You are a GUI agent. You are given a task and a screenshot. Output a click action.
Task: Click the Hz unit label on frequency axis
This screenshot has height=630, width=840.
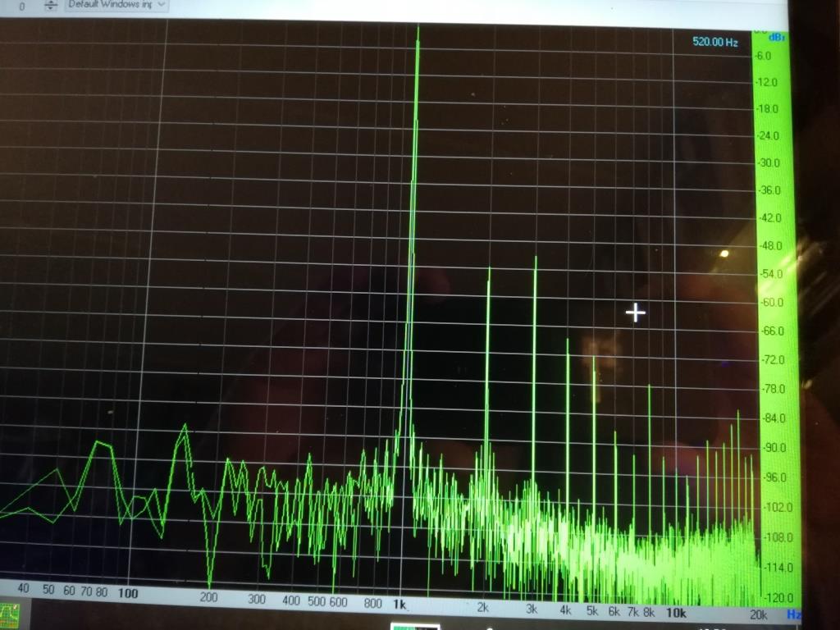pos(793,615)
